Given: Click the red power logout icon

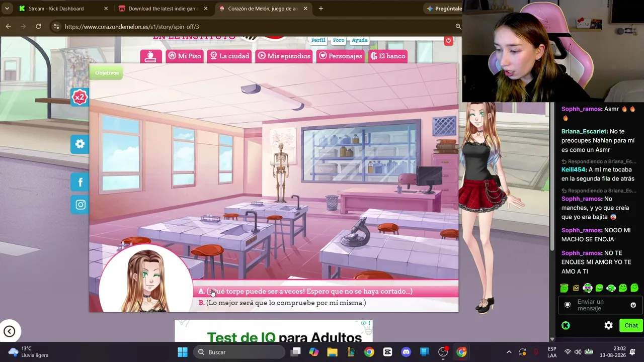Looking at the screenshot, I should click(x=448, y=40).
